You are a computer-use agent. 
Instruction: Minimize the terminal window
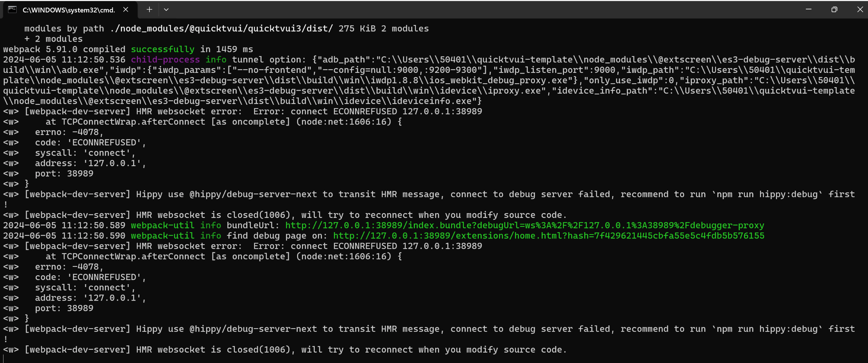point(809,9)
